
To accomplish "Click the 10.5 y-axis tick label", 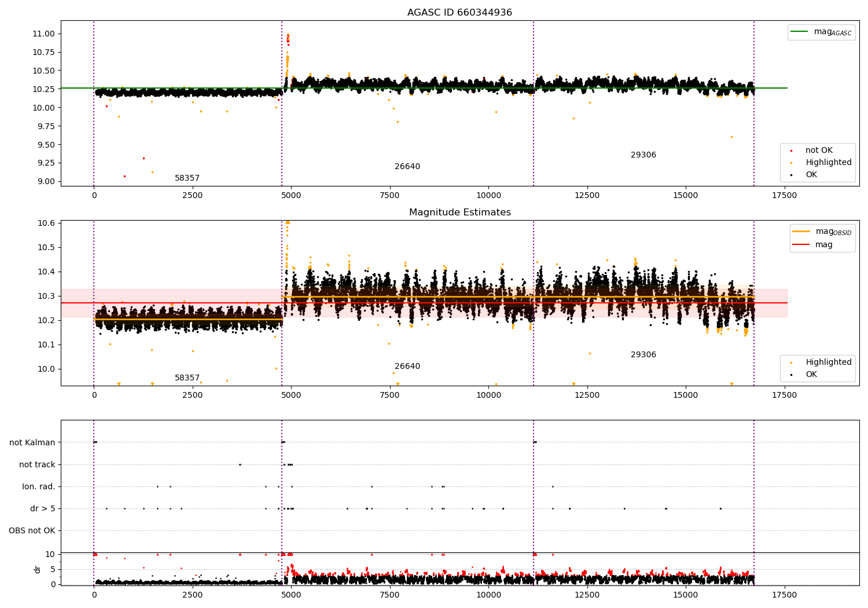I will tap(46, 247).
